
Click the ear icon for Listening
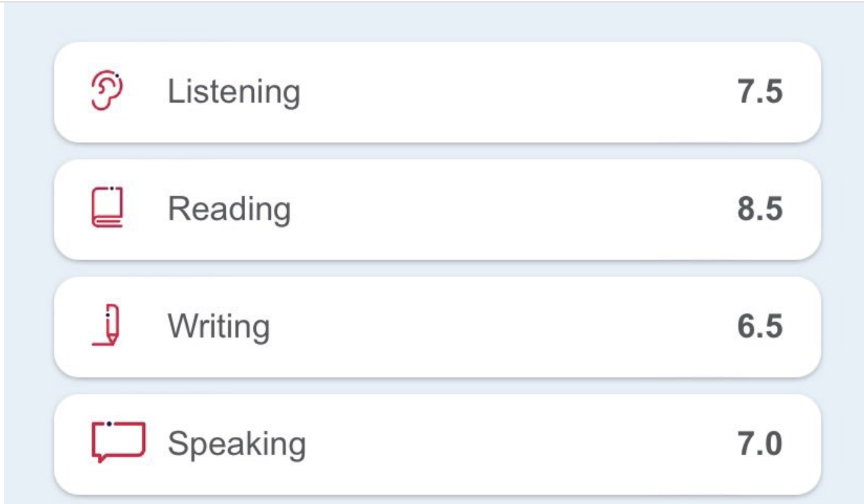point(107,92)
